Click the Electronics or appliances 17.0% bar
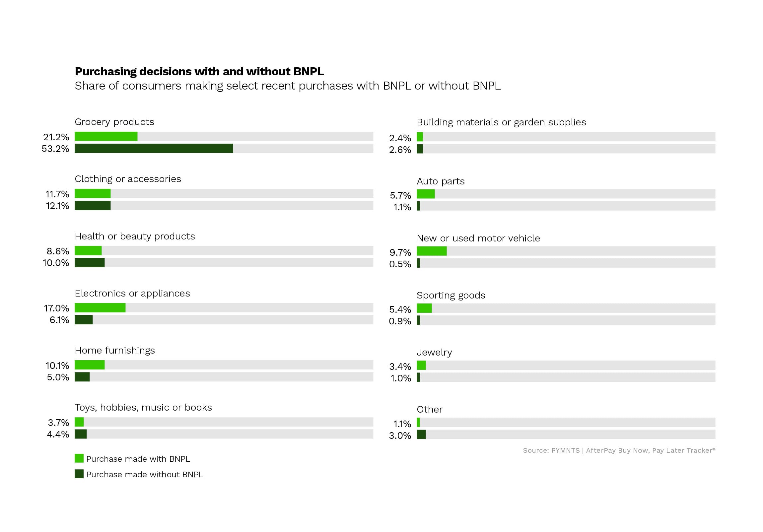This screenshot has width=763, height=532. coord(100,308)
